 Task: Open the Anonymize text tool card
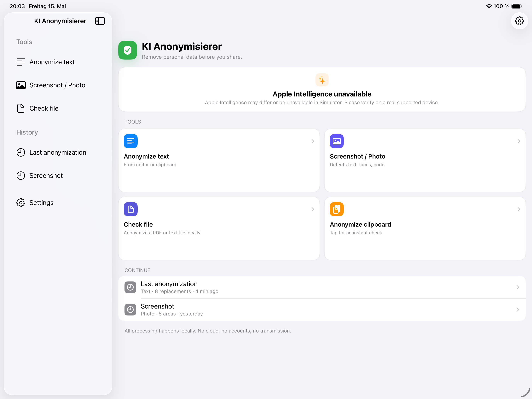coord(219,160)
